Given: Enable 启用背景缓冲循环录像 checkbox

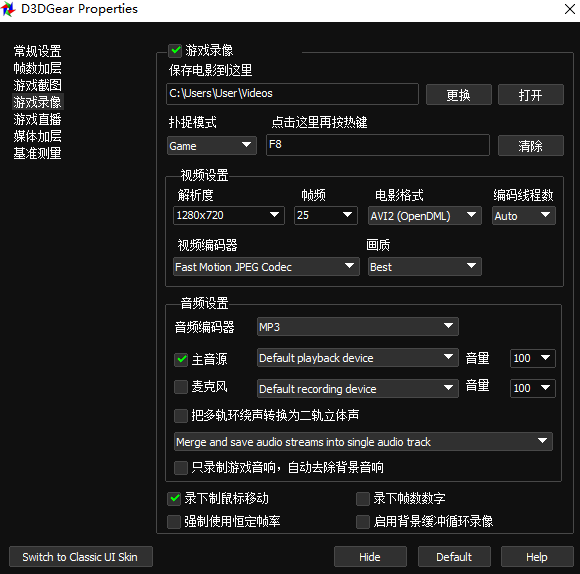Looking at the screenshot, I should pyautogui.click(x=363, y=522).
